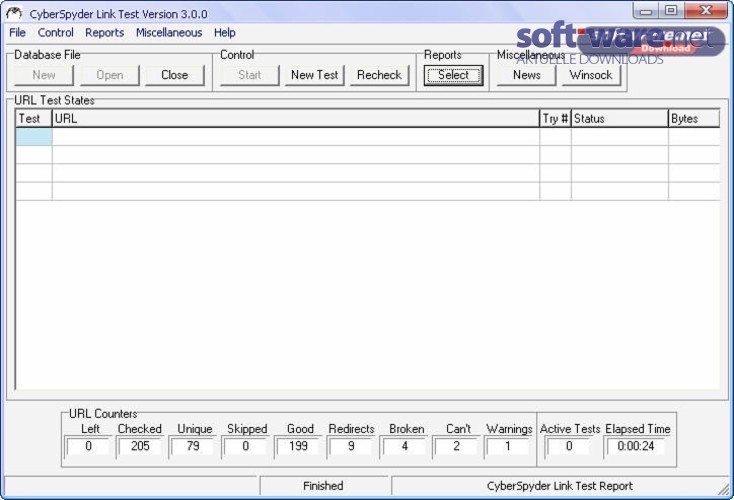This screenshot has height=500, width=734.
Task: Click the Finished status bar text
Action: coord(323,486)
